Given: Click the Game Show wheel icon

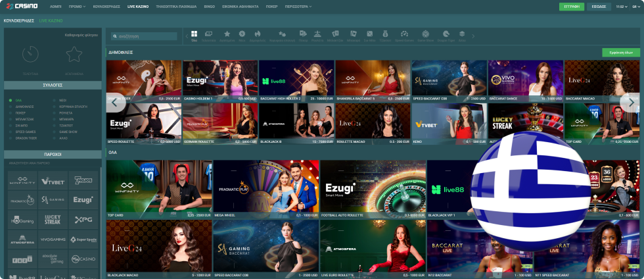Looking at the screenshot, I should click(425, 35).
